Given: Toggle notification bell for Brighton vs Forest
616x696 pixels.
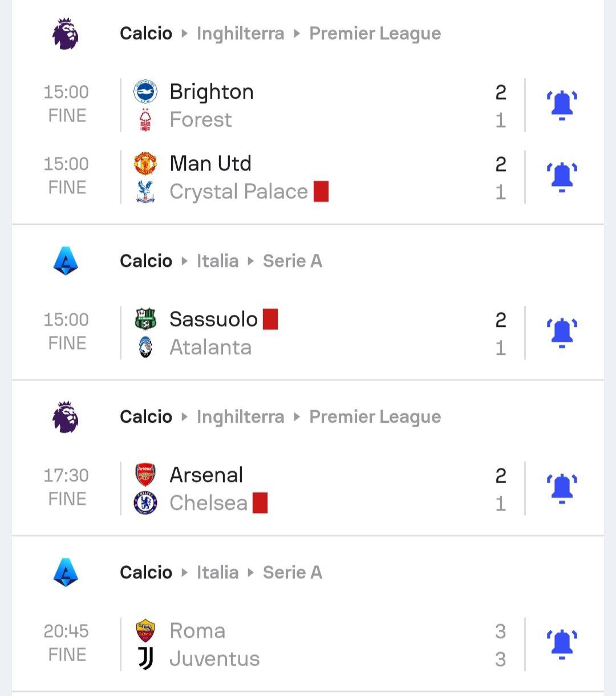Looking at the screenshot, I should (562, 106).
